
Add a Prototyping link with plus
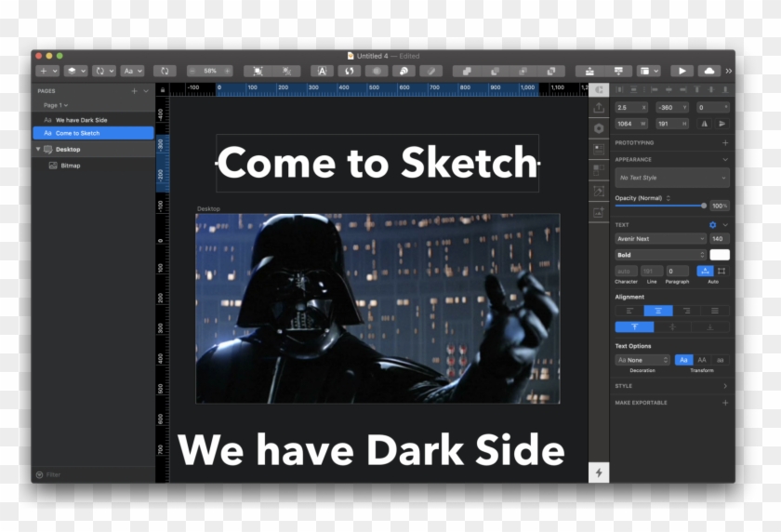(x=725, y=143)
